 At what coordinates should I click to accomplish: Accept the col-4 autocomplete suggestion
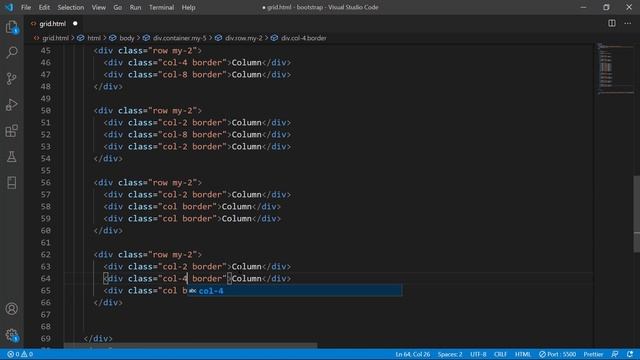pos(295,291)
